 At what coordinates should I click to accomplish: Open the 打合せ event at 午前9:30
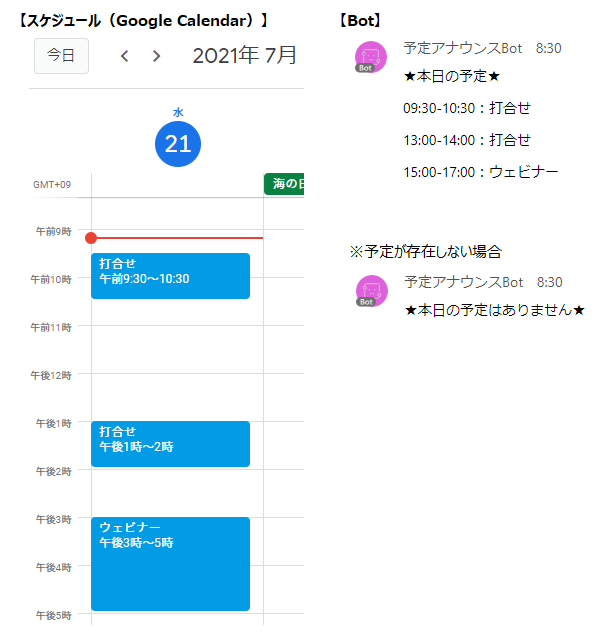pyautogui.click(x=170, y=275)
